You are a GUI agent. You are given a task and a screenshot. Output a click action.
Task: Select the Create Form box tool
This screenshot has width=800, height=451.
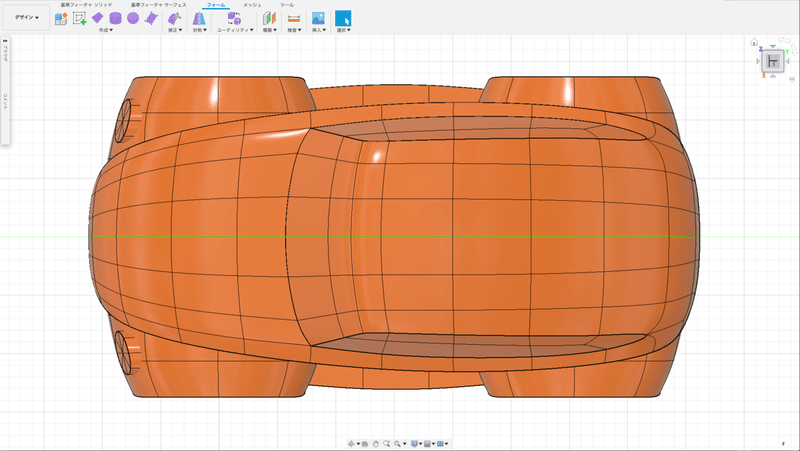pos(61,18)
